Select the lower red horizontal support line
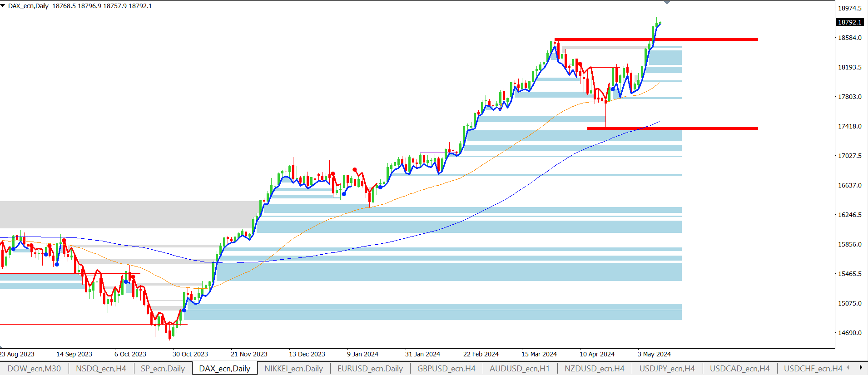 point(673,128)
